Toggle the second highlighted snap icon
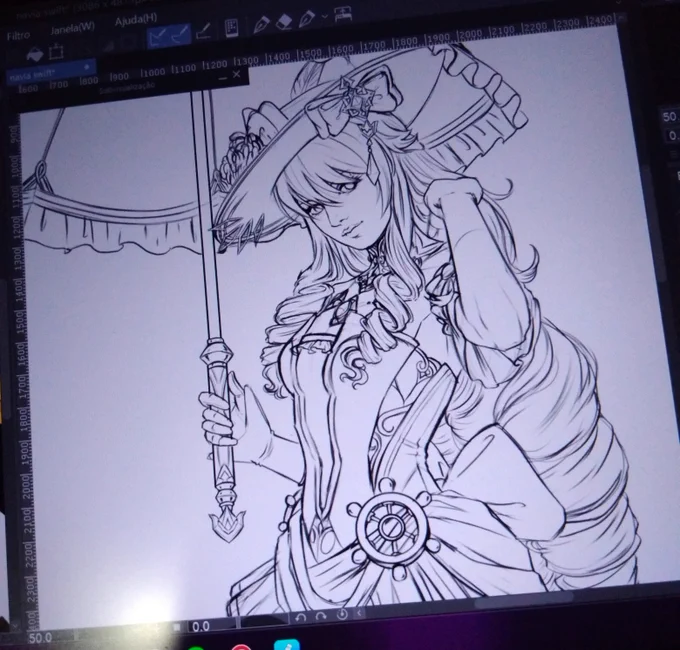 point(180,35)
